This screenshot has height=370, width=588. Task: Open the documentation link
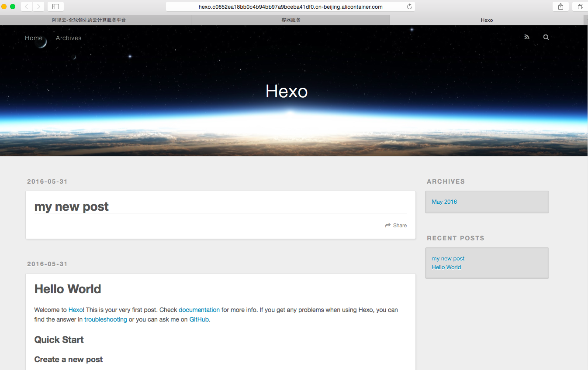coord(199,310)
